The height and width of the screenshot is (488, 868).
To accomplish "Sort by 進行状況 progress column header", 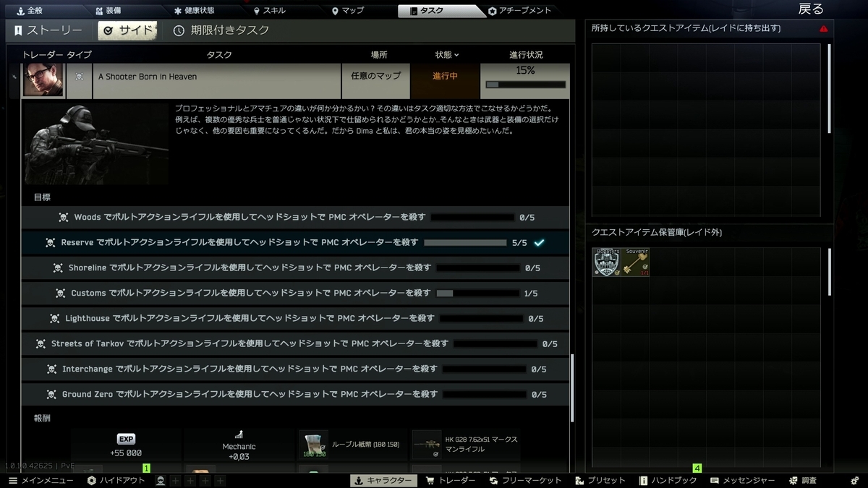I will (x=526, y=55).
